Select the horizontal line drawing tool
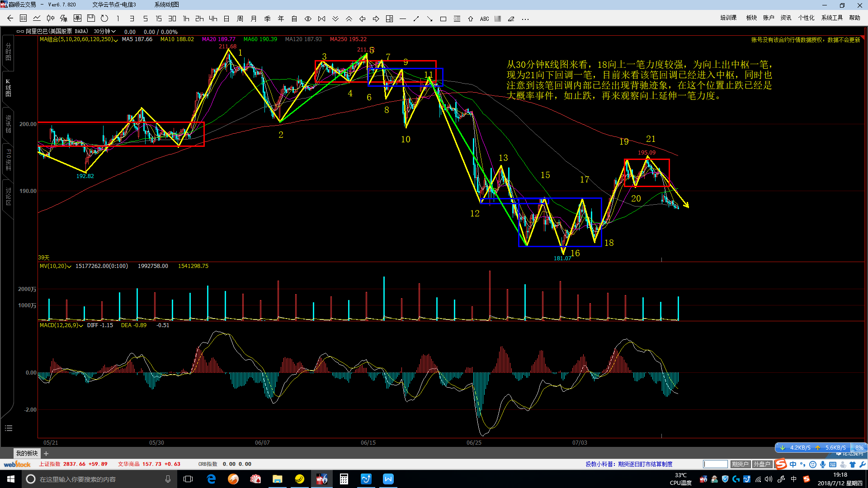Image resolution: width=868 pixels, height=488 pixels. click(403, 19)
